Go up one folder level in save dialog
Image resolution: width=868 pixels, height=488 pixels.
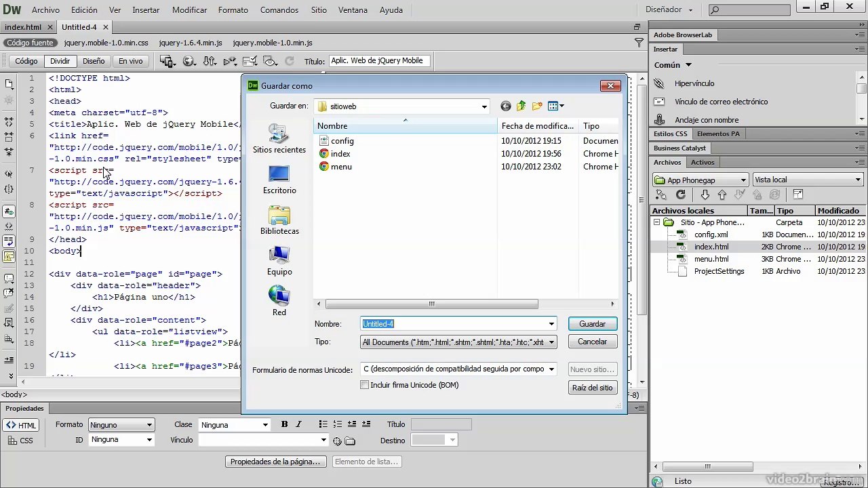click(x=521, y=106)
